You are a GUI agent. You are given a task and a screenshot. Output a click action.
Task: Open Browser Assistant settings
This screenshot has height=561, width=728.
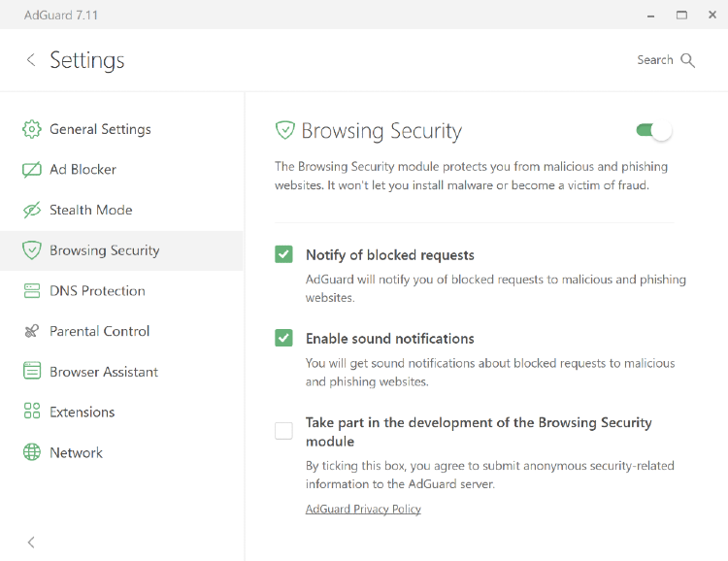tap(121, 372)
